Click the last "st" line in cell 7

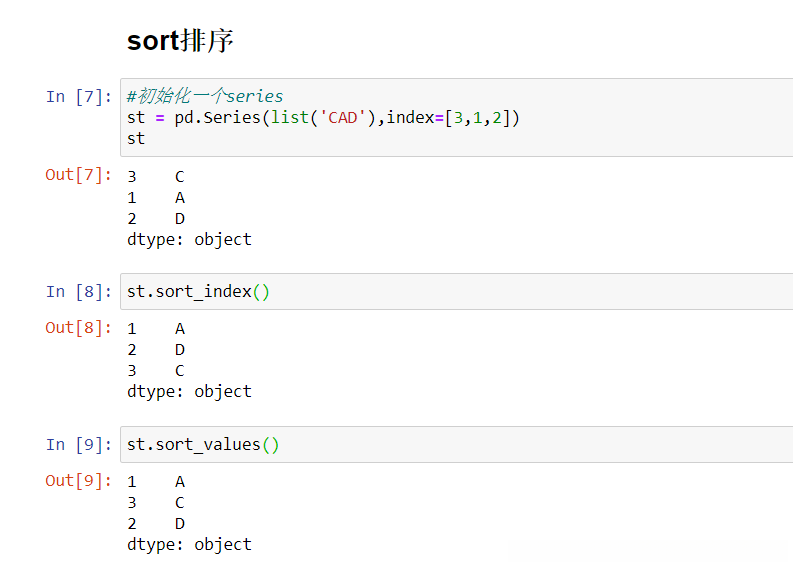coord(136,138)
